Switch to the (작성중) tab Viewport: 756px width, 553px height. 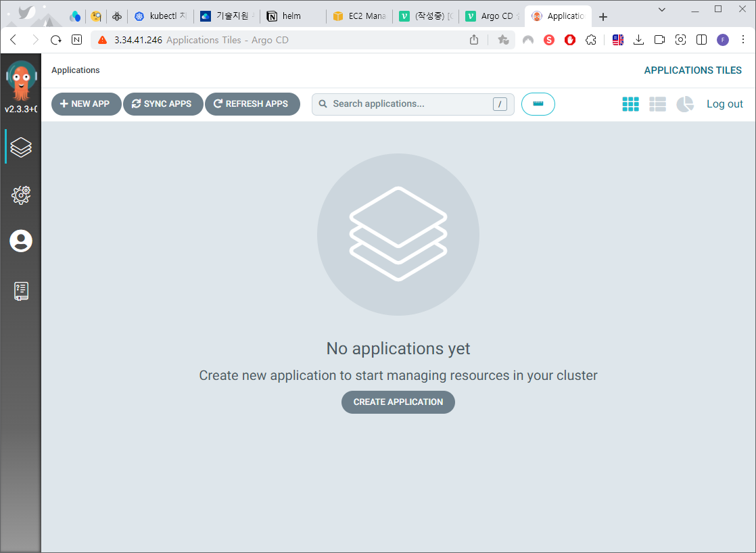[x=426, y=16]
